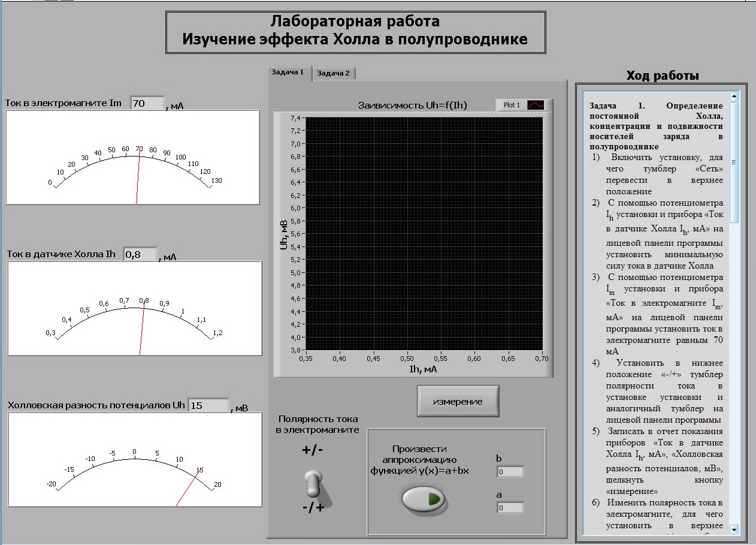The width and height of the screenshot is (756, 545).
Task: Open the Plot 1 legend line sample
Action: click(x=536, y=105)
